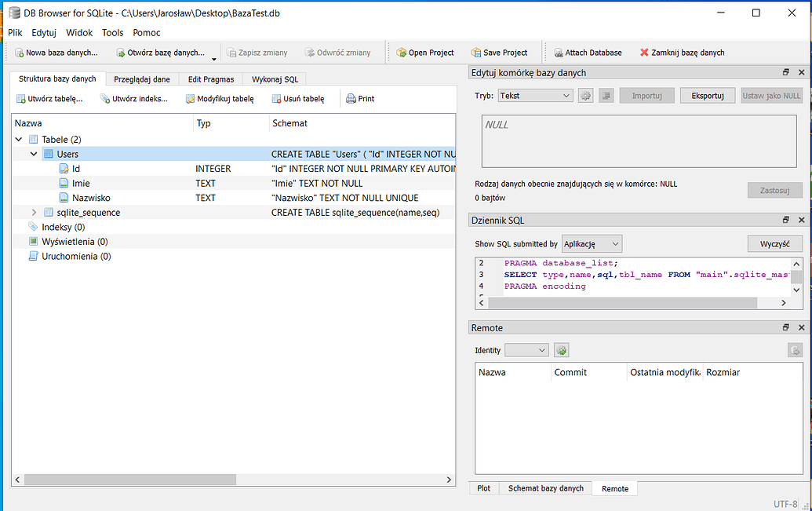
Task: Open the Edytuj menu
Action: tap(44, 33)
